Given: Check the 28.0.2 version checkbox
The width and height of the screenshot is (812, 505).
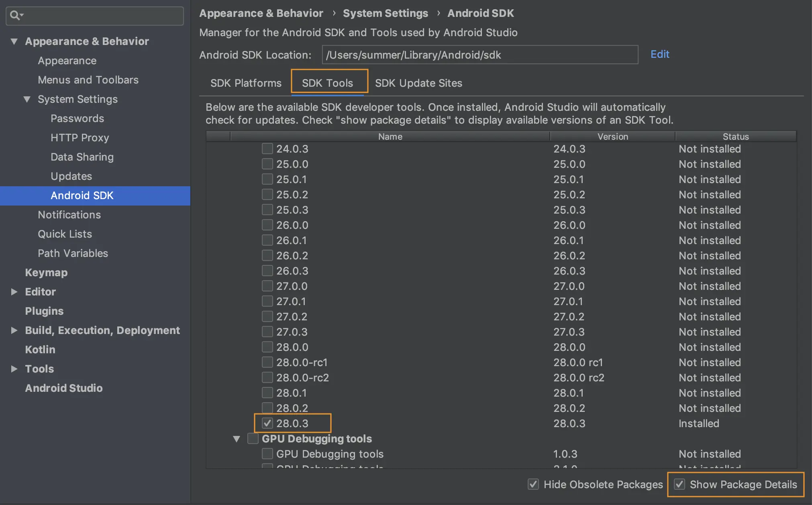Looking at the screenshot, I should pos(267,408).
